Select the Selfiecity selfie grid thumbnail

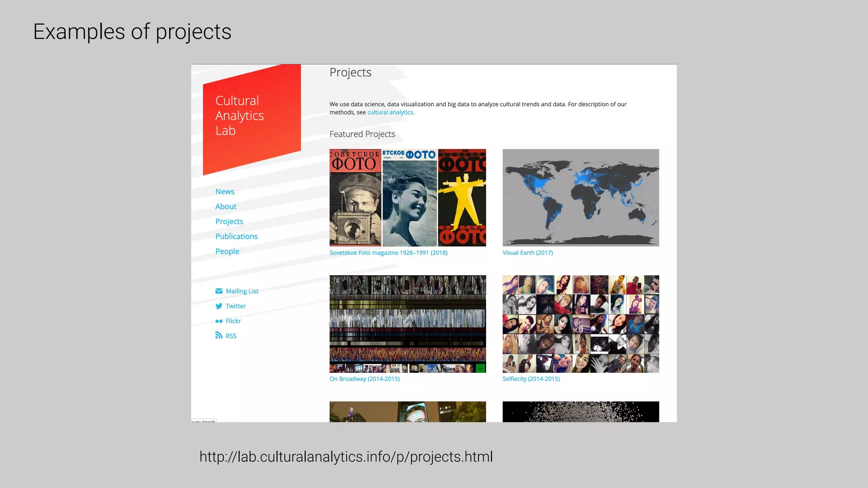tap(580, 324)
